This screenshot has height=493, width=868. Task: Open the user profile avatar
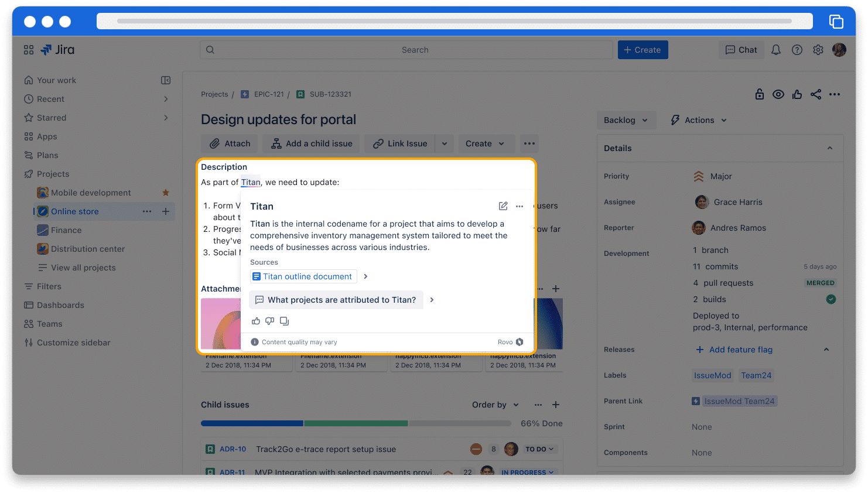(x=839, y=50)
